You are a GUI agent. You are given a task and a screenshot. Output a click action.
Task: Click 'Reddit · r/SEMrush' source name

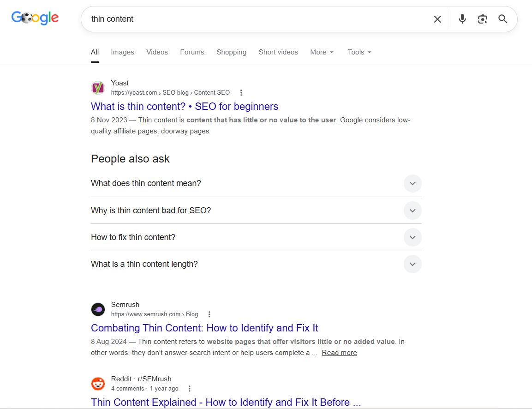(x=141, y=379)
